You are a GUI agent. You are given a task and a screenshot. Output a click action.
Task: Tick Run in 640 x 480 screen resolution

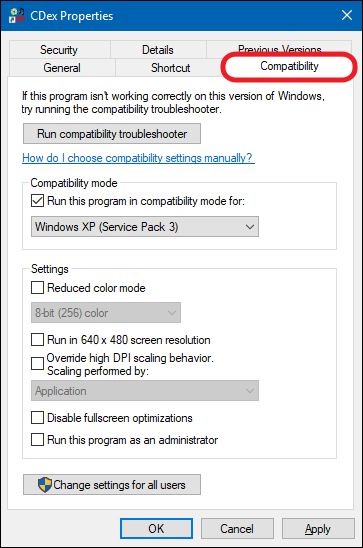[37, 339]
